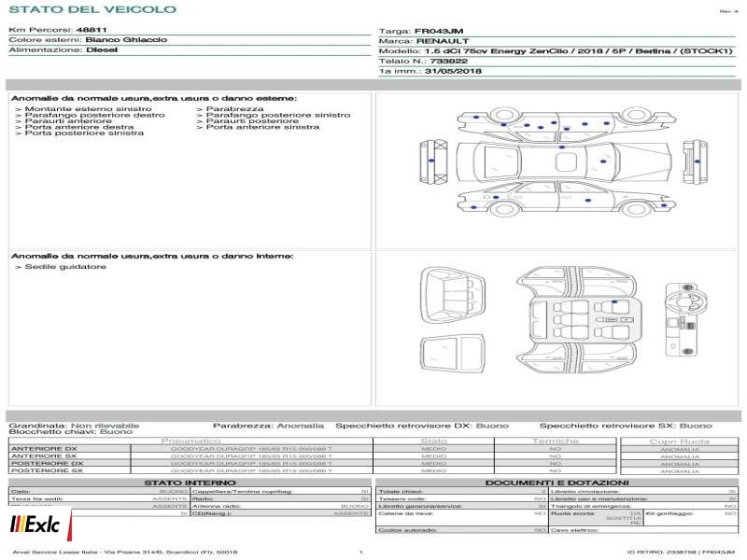
Task: Click the Montante esterno sinistro entry
Action: (x=84, y=109)
